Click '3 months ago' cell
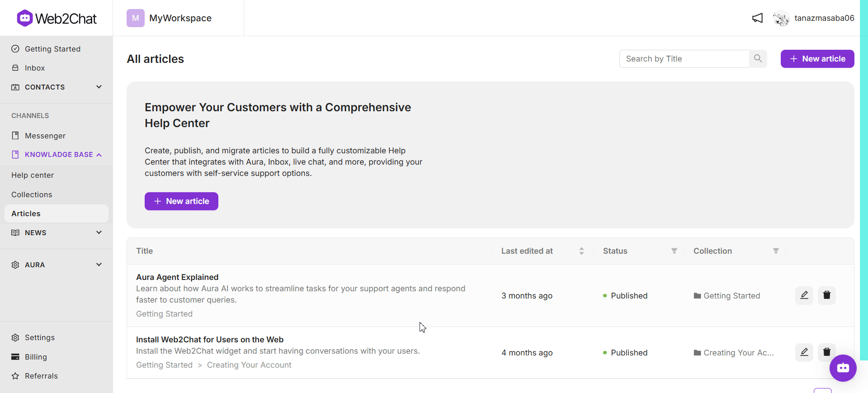 (x=527, y=296)
